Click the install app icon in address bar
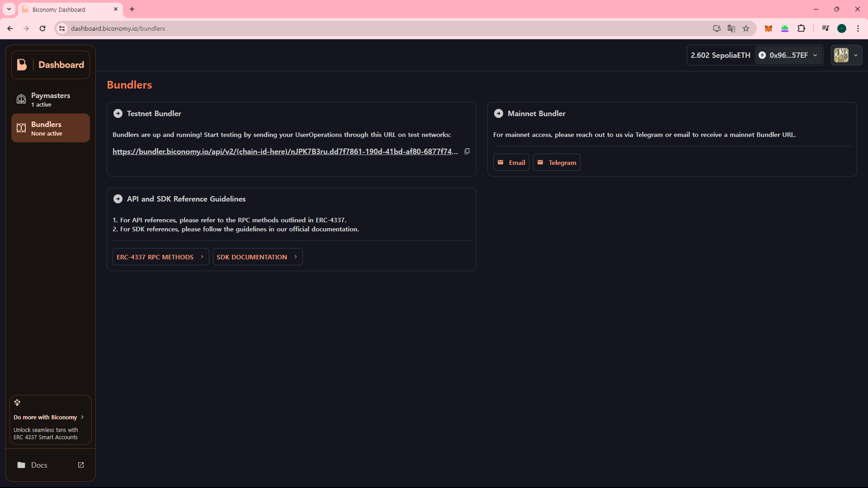This screenshot has width=868, height=488. pos(717,28)
